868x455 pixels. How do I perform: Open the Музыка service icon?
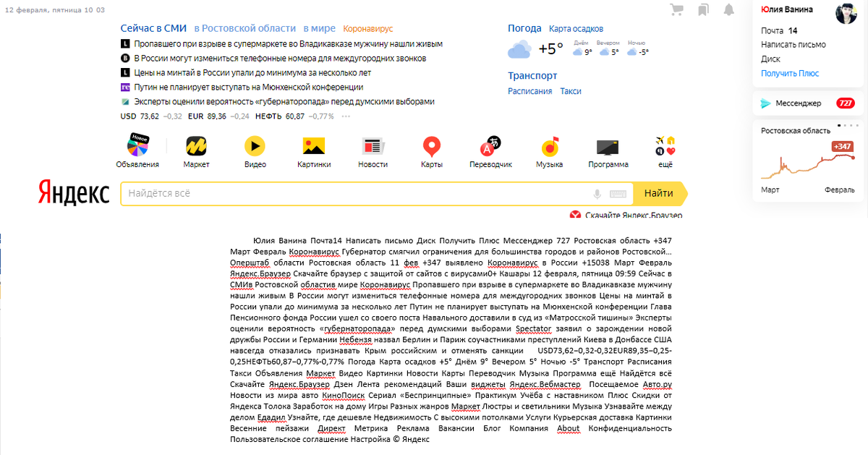(x=550, y=147)
